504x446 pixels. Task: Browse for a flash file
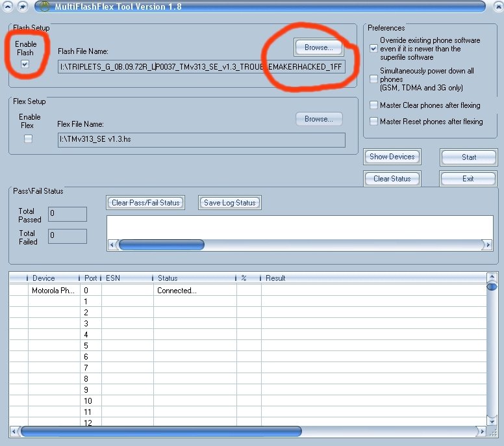[x=318, y=47]
